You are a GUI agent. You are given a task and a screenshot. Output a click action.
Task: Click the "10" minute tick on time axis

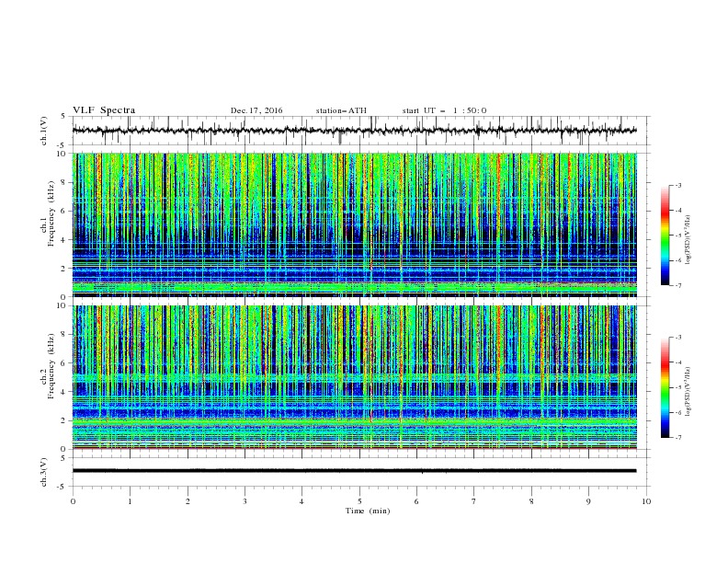tap(646, 501)
